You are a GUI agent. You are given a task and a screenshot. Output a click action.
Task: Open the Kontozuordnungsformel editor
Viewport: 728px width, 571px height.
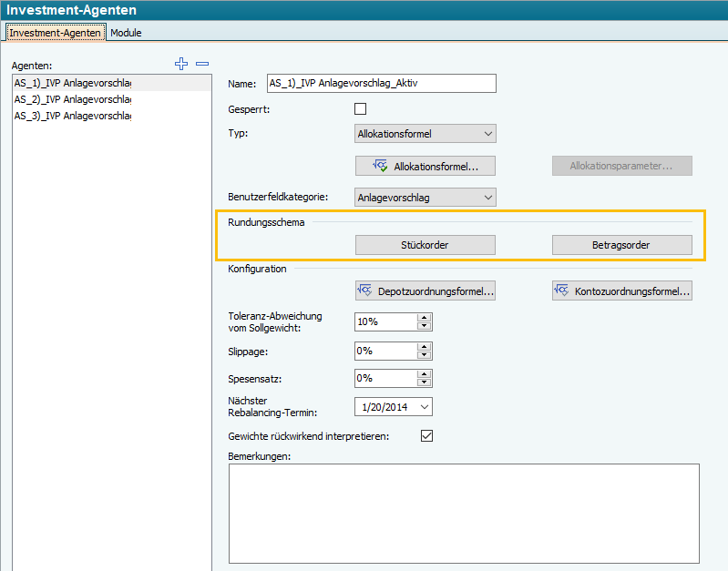point(622,291)
